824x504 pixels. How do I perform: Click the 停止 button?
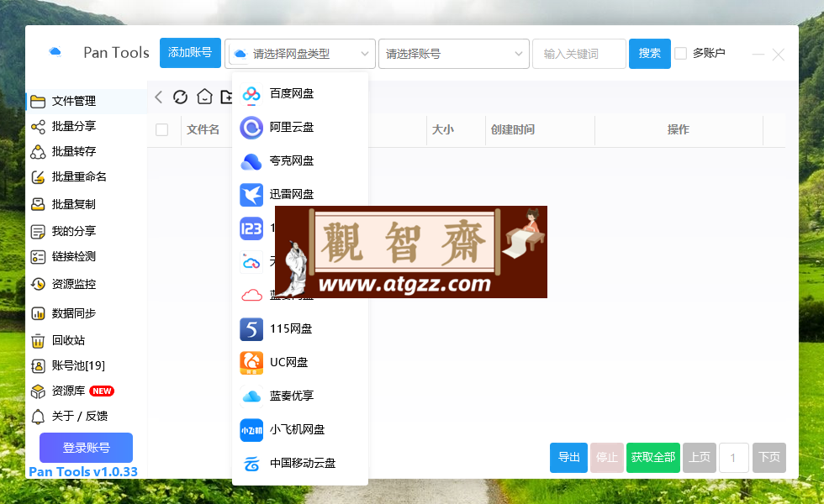coord(607,458)
